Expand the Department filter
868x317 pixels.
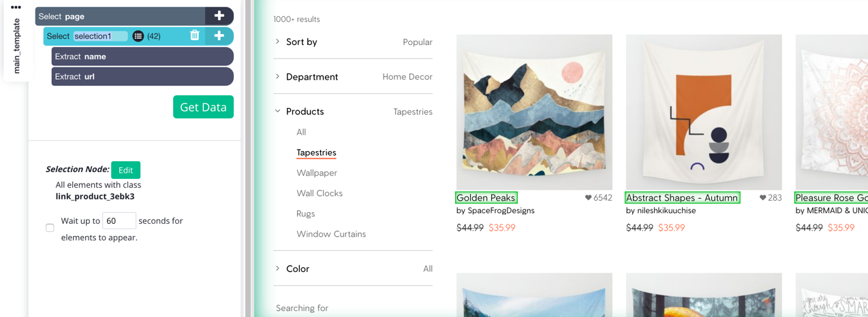(x=353, y=77)
